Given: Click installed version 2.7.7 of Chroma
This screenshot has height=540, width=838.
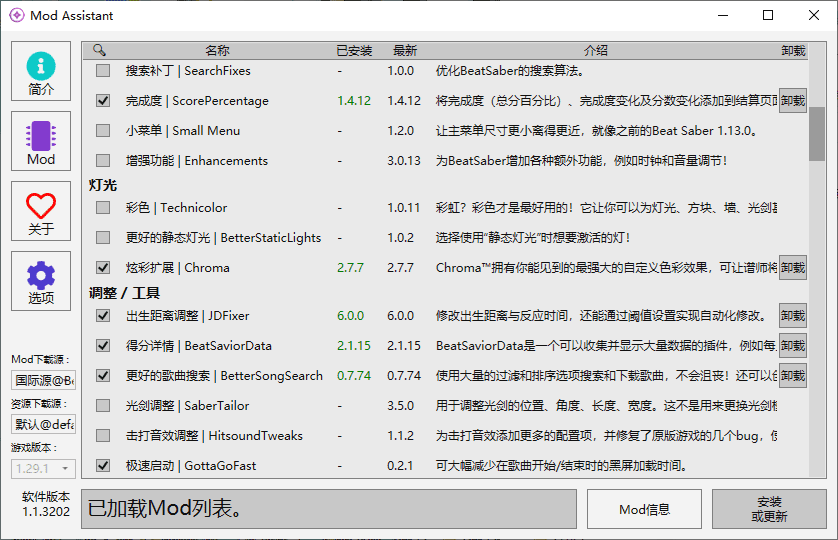Looking at the screenshot, I should pos(350,267).
